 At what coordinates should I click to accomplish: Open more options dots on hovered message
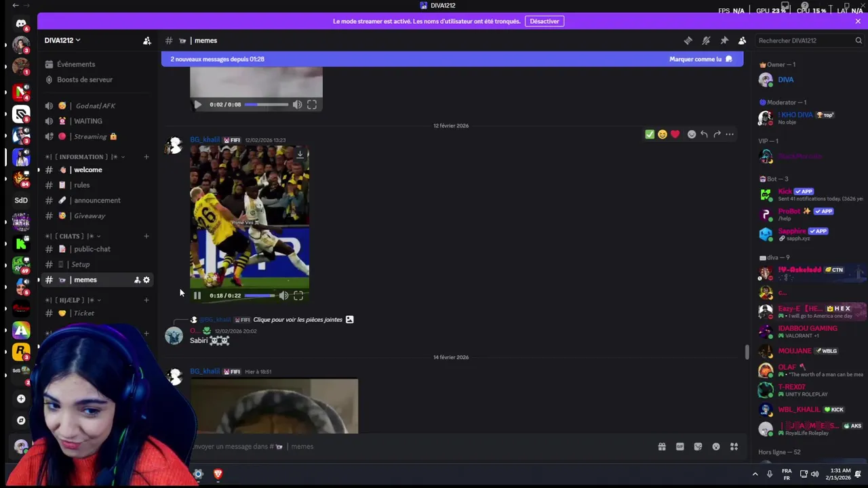click(x=730, y=134)
